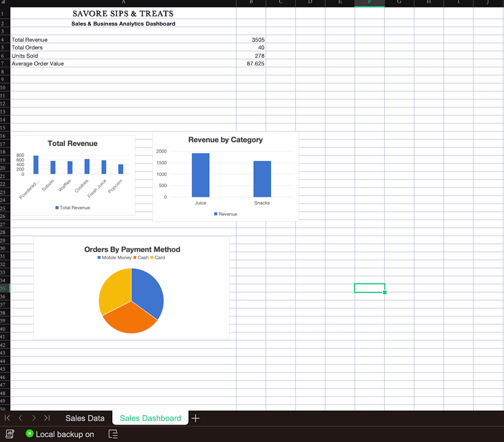This screenshot has height=442, width=504.
Task: Select the Sales Dashboard sheet tab
Action: tap(150, 418)
